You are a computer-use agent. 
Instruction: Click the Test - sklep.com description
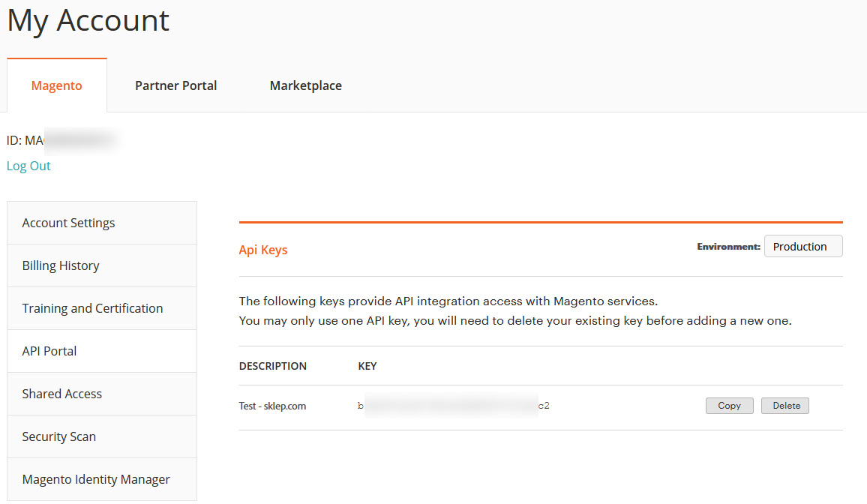click(272, 406)
